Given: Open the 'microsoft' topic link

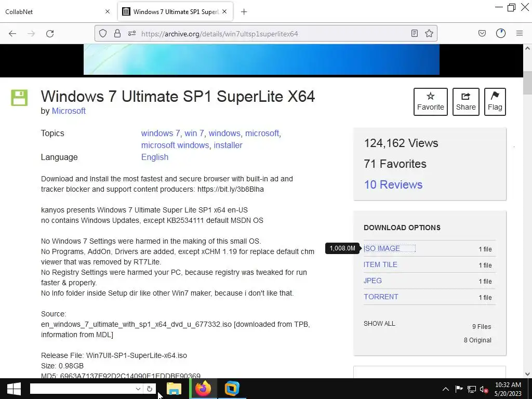Looking at the screenshot, I should coord(262,133).
